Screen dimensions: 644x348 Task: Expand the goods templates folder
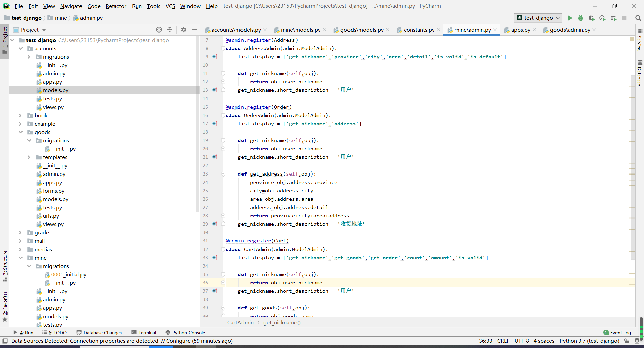click(29, 157)
